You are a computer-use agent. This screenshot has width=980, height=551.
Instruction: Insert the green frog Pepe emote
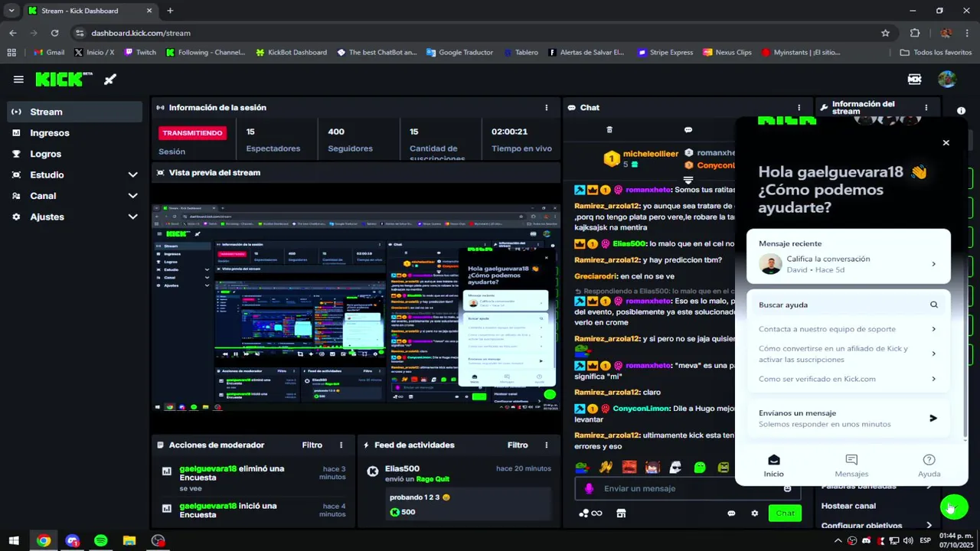pos(582,467)
